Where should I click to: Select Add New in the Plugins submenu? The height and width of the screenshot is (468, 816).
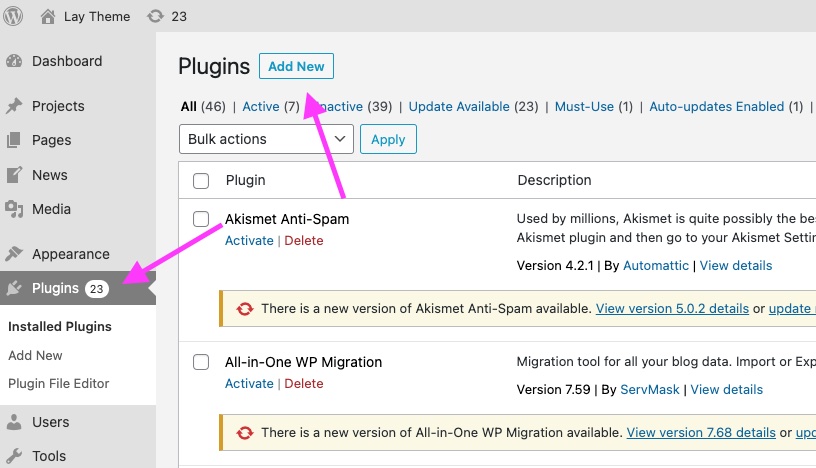[35, 356]
